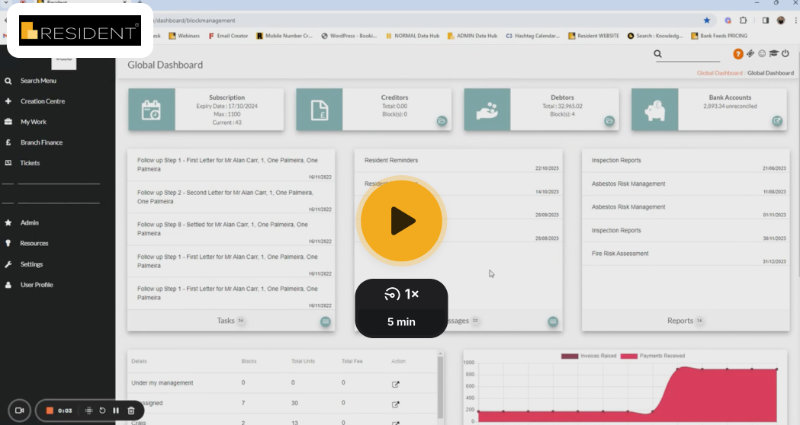Pause the screen recording
This screenshot has height=425, width=800.
(x=116, y=410)
